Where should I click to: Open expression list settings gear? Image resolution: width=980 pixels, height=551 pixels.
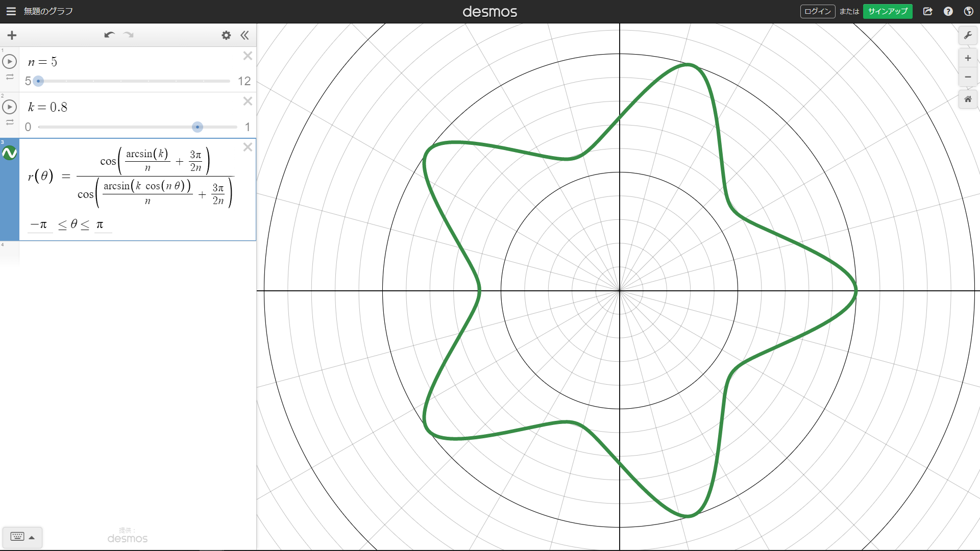coord(226,35)
